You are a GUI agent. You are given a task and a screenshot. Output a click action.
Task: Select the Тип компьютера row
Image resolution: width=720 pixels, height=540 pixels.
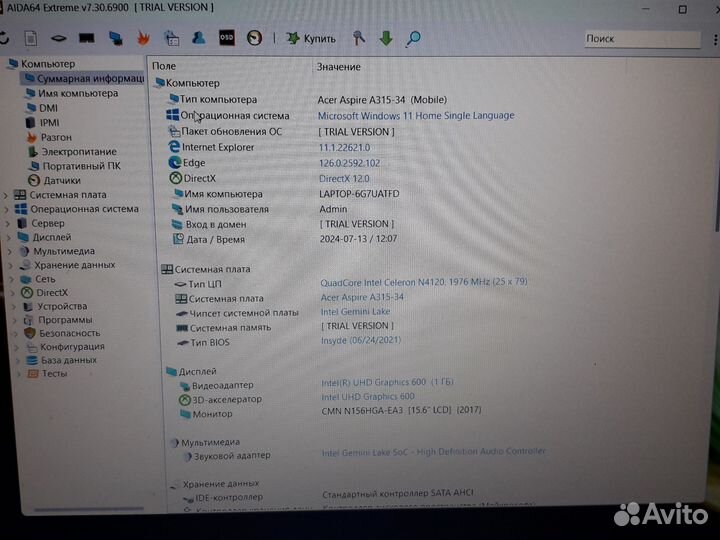pyautogui.click(x=308, y=100)
